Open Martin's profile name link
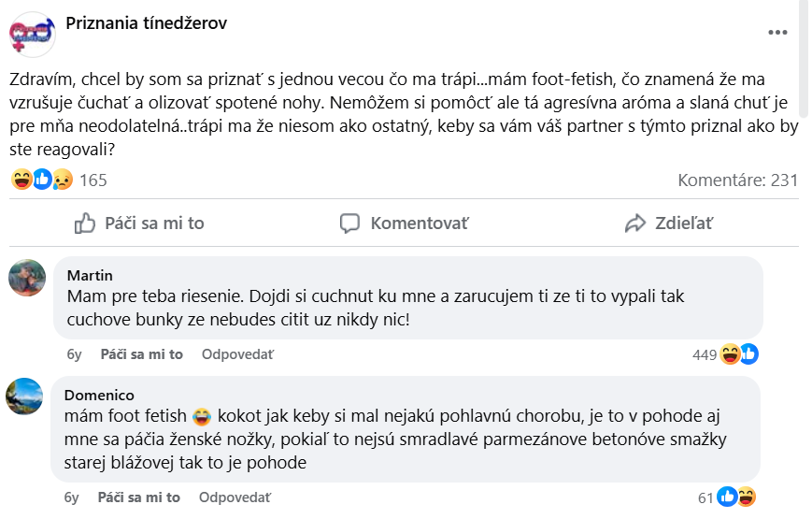Image resolution: width=812 pixels, height=519 pixels. 91,275
